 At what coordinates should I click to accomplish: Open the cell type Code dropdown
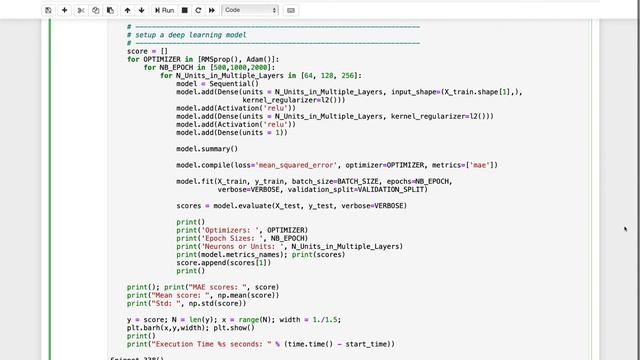[x=250, y=10]
